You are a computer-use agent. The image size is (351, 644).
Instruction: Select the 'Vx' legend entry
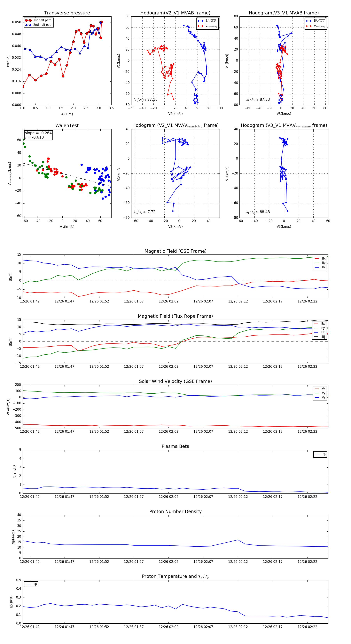[x=320, y=389]
